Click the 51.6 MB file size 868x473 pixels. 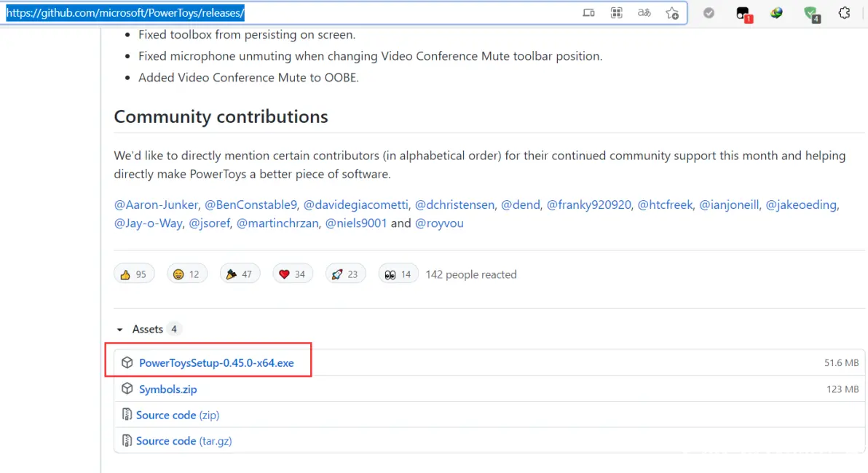click(x=842, y=363)
